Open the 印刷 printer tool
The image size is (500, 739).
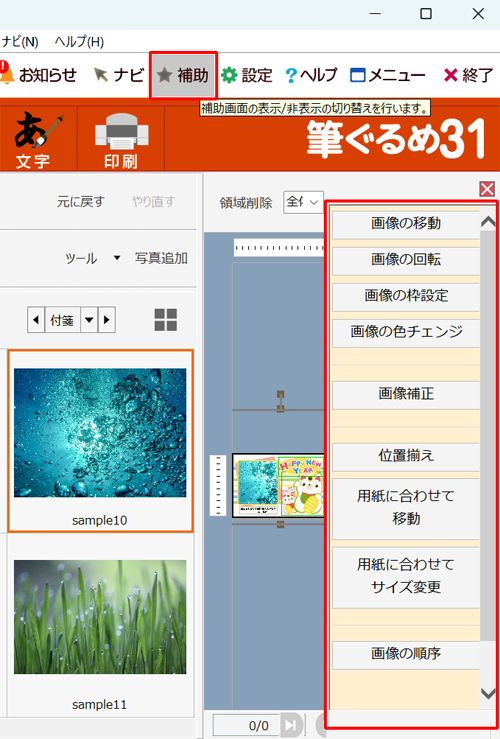coord(121,139)
